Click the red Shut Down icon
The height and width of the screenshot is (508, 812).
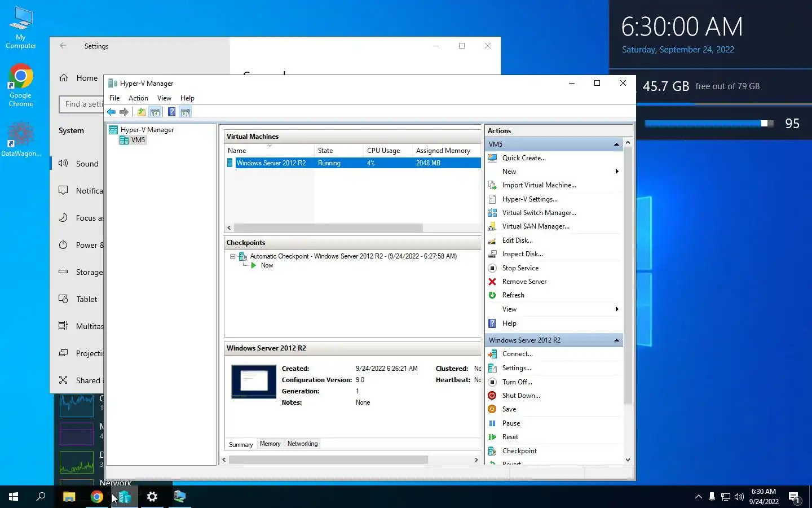point(492,396)
